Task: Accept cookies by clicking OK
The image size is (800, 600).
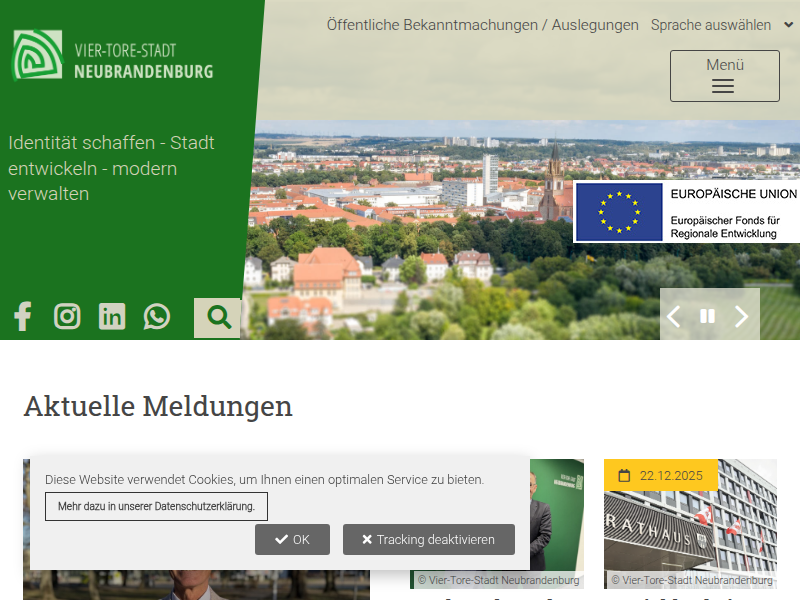Action: pos(292,539)
